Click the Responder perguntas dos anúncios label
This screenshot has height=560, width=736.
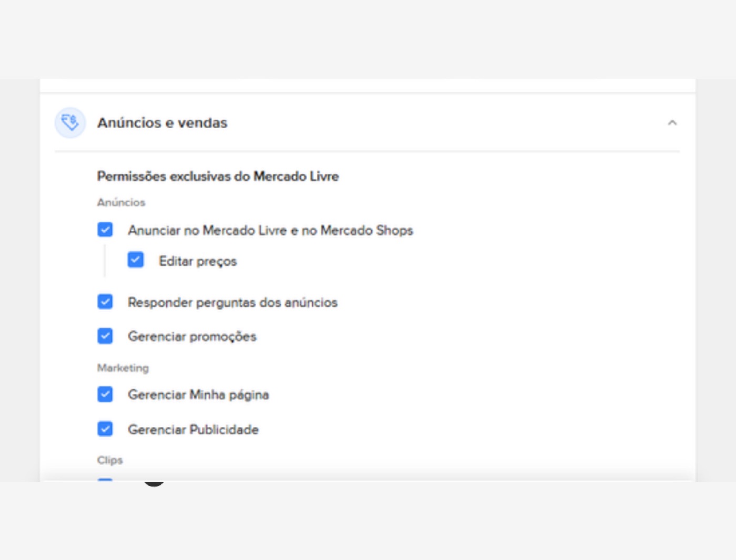click(x=233, y=303)
